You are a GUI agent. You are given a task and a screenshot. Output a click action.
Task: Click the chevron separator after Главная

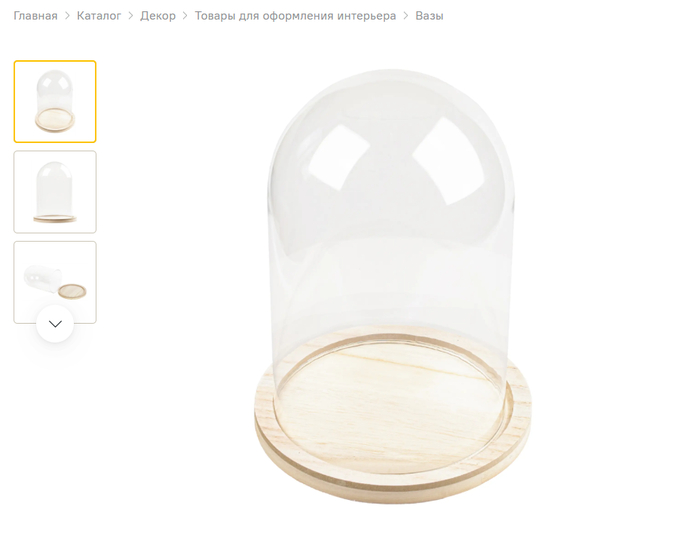pyautogui.click(x=67, y=16)
